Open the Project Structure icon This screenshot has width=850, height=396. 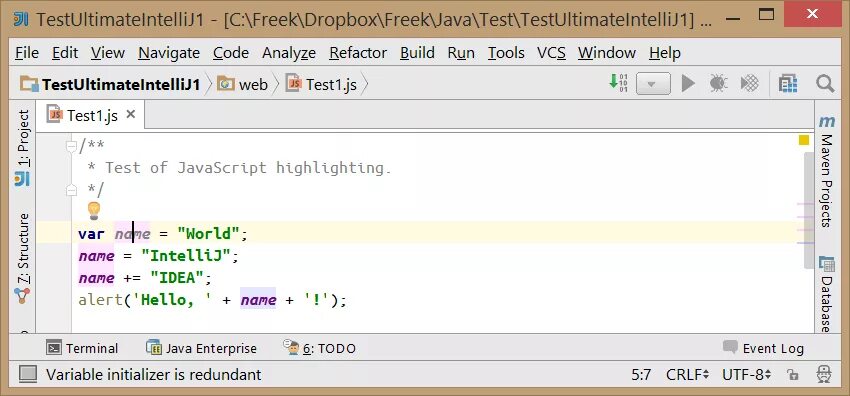pos(788,83)
